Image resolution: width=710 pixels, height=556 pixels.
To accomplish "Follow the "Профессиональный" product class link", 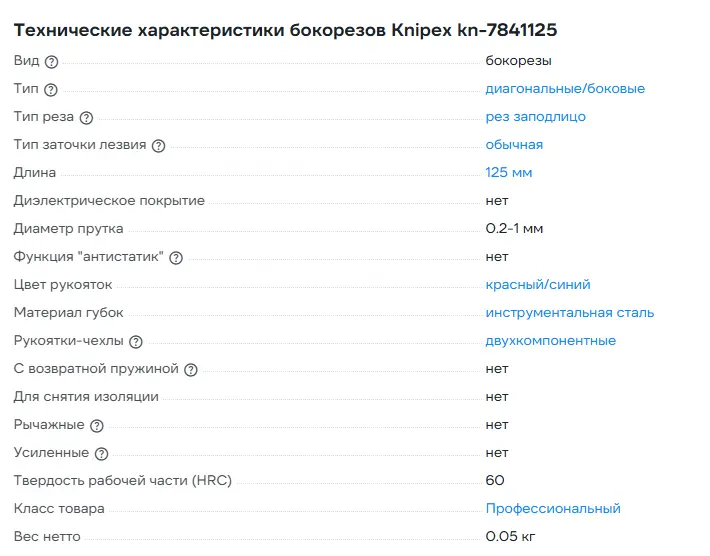I will click(x=552, y=509).
